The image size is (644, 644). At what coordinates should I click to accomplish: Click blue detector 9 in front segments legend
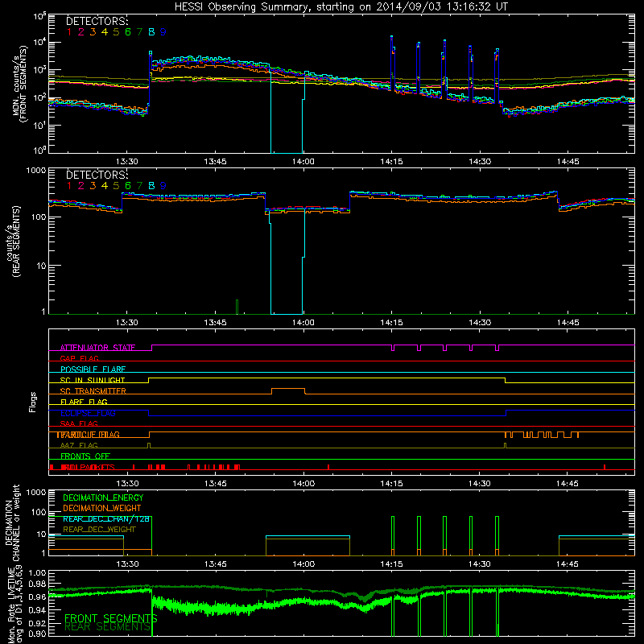click(x=163, y=32)
